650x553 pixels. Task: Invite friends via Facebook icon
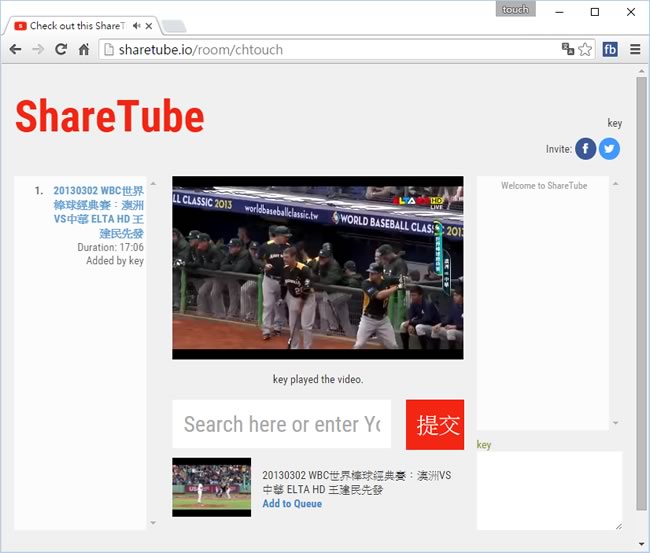pos(585,148)
